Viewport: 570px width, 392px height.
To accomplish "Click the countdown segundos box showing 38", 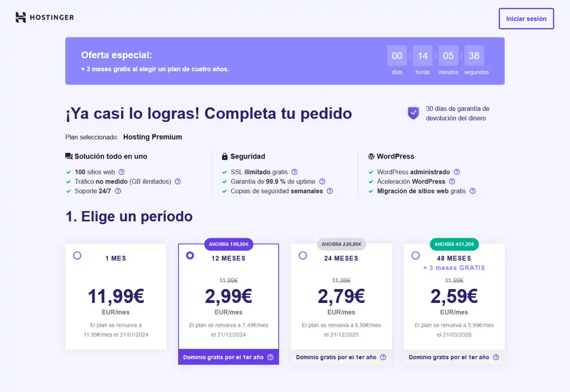I will [x=474, y=56].
